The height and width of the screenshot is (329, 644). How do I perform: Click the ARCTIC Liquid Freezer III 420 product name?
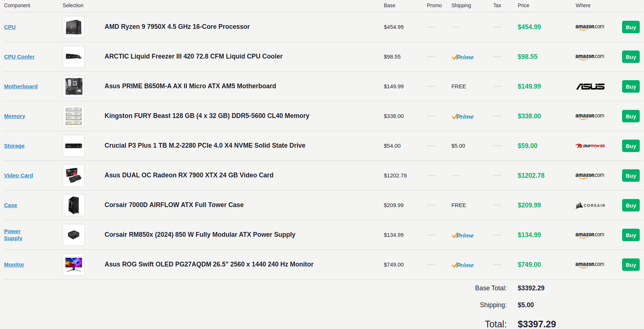point(194,57)
